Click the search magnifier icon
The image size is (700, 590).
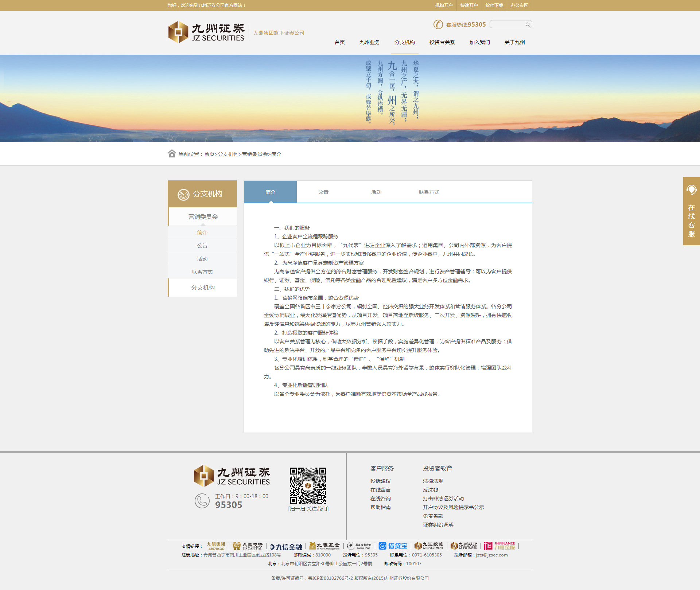pyautogui.click(x=528, y=24)
